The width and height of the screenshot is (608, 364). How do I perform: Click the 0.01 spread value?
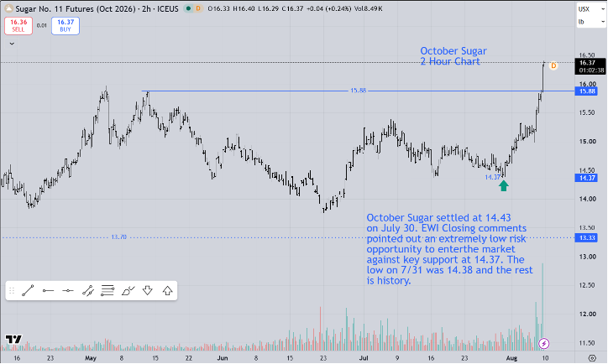point(41,25)
